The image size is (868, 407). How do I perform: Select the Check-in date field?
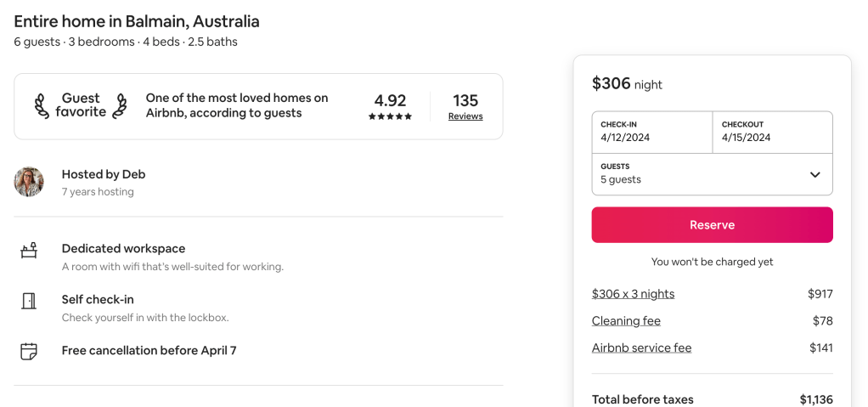pyautogui.click(x=651, y=132)
